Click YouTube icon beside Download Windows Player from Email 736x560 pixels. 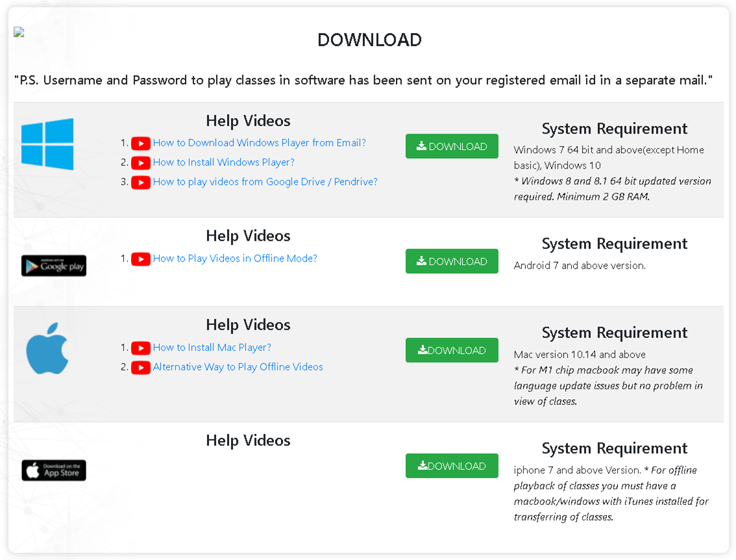141,143
